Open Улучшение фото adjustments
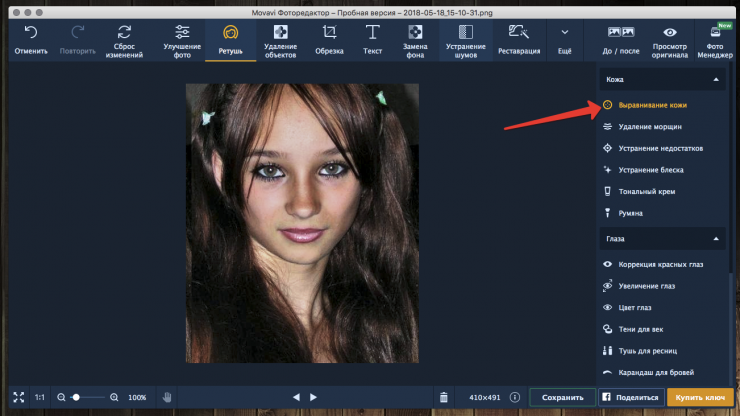The image size is (740, 416). 182,41
